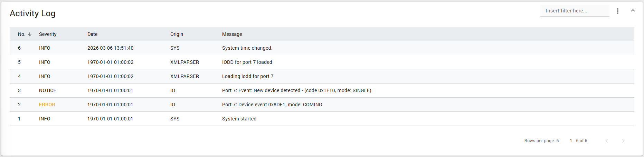Open the three-dot options menu

(618, 11)
